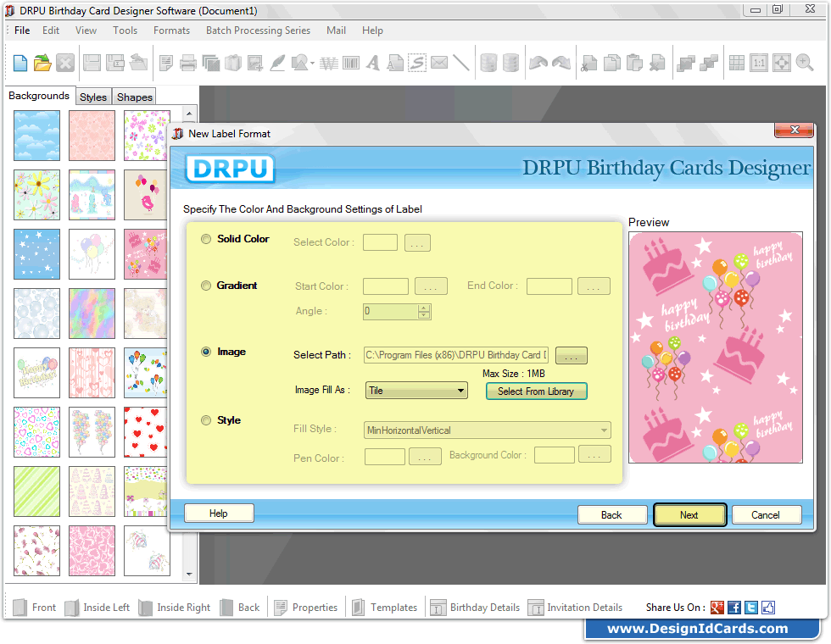
Task: Select the Gradient radio button
Action: (x=206, y=286)
